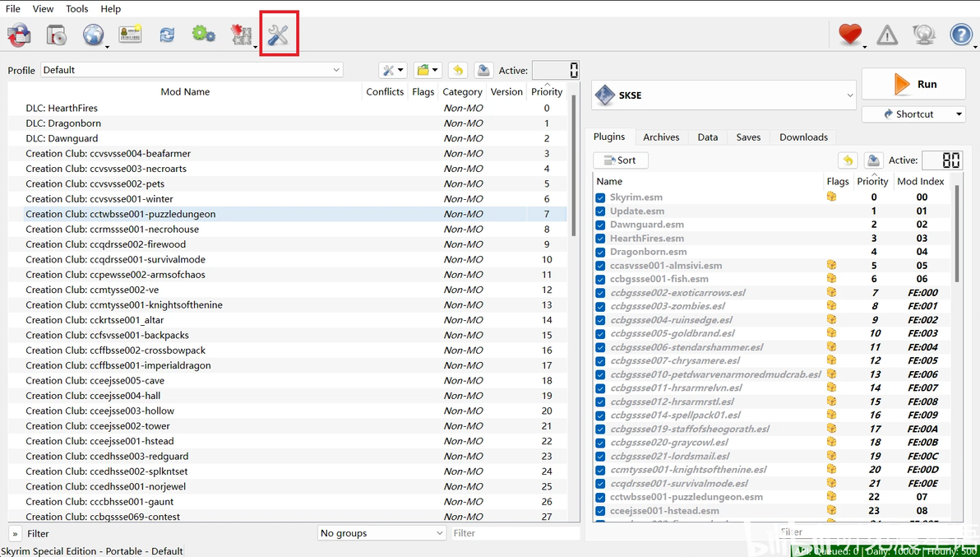Restore plugin list backup icon
The width and height of the screenshot is (980, 557).
[x=848, y=160]
